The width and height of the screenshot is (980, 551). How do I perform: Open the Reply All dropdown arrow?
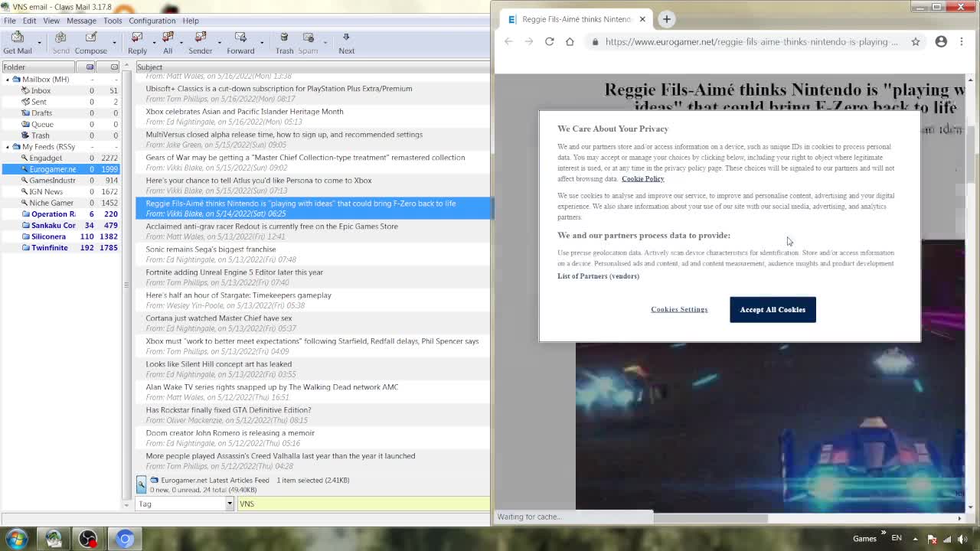pos(182,43)
